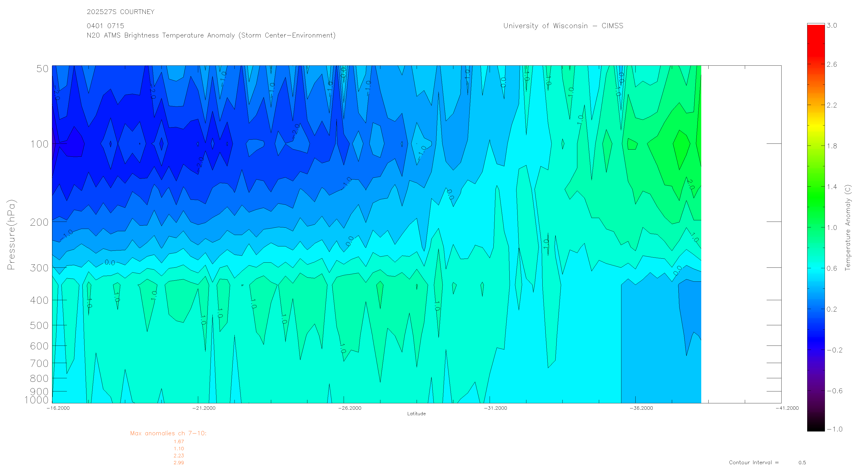Click the -26.2000 latitude tick label
The image size is (868, 469).
pos(349,408)
